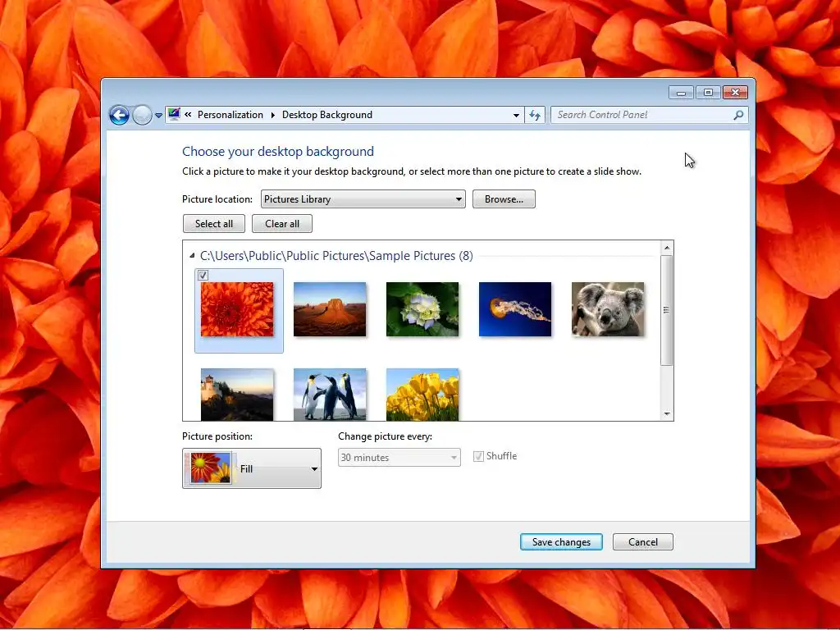Select the hydrangea flower thumbnail
The image size is (840, 630).
click(422, 309)
